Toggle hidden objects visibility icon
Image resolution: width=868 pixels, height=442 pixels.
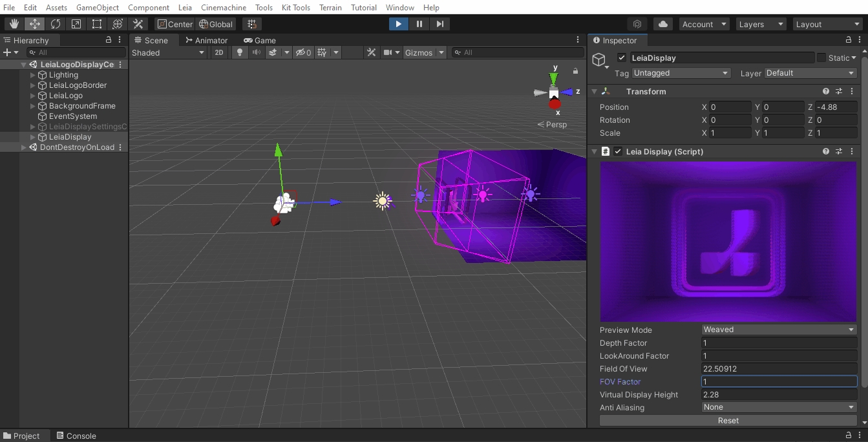[304, 52]
